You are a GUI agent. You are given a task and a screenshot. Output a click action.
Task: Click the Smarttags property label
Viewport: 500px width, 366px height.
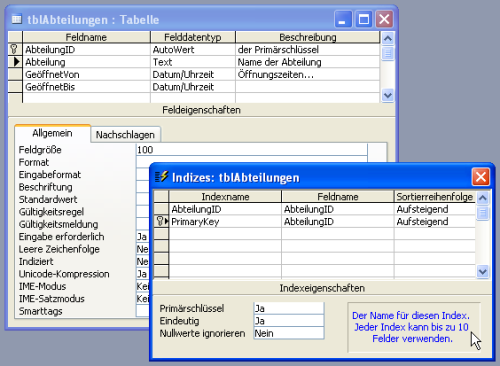(x=41, y=311)
